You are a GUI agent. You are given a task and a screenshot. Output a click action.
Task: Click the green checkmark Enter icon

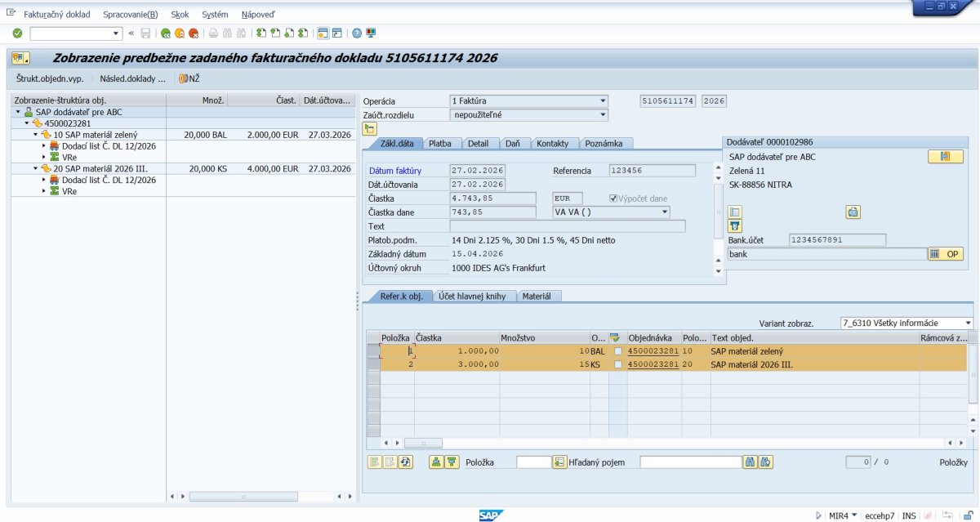pyautogui.click(x=17, y=33)
